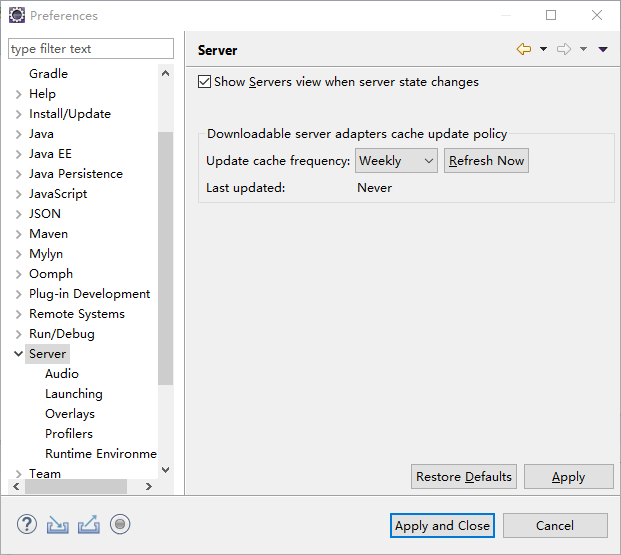The width and height of the screenshot is (621, 555).
Task: Select Remote Systems in the tree
Action: tap(77, 314)
